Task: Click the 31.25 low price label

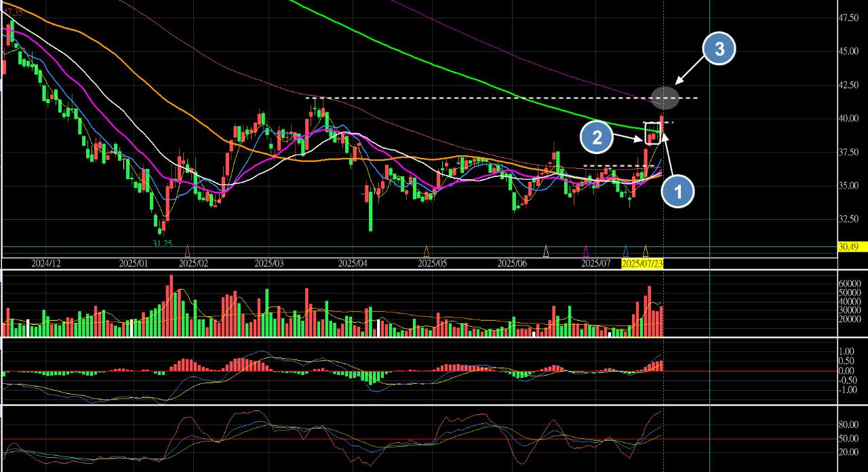Action: pos(161,243)
